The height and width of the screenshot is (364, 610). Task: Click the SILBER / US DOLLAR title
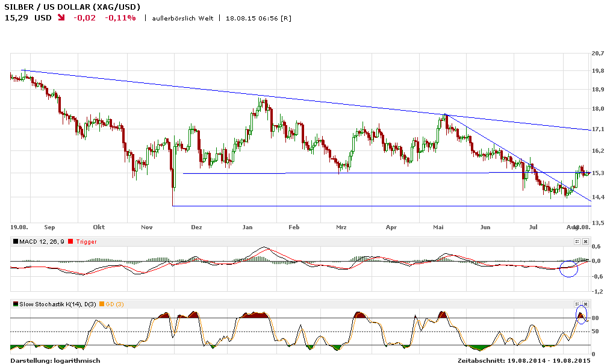pos(72,7)
